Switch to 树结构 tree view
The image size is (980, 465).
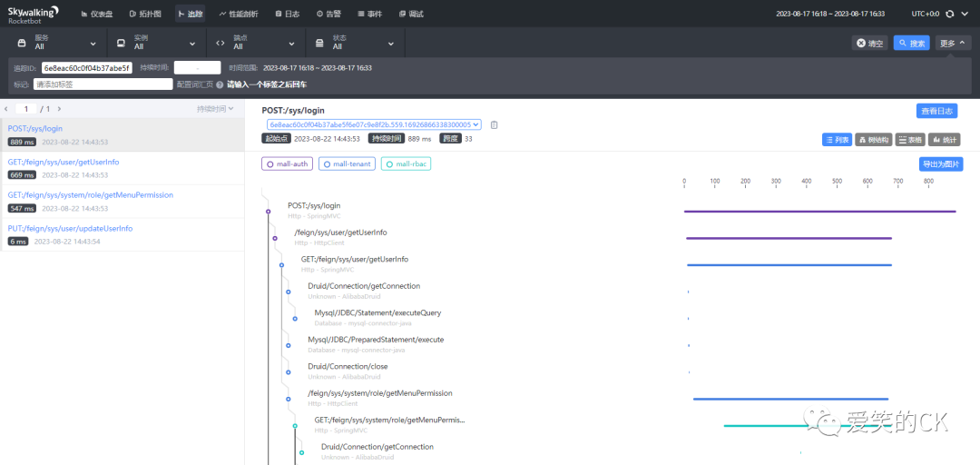[874, 140]
